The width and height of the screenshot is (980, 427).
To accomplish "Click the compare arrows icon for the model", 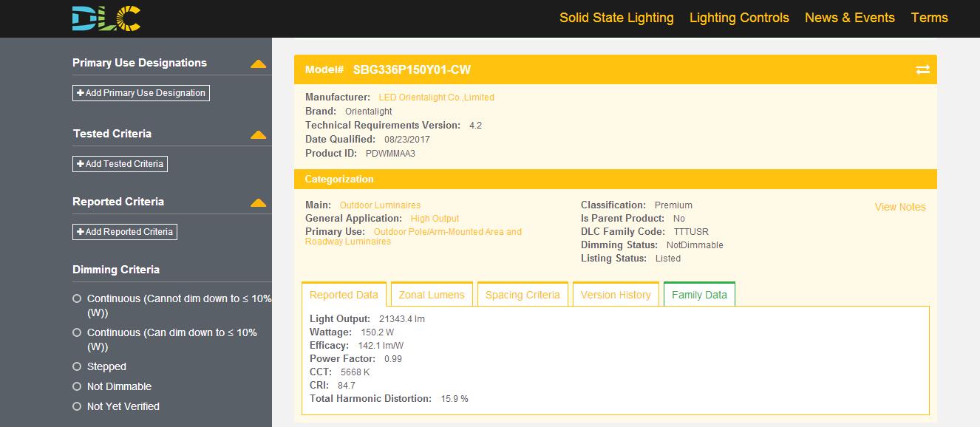I will click(x=922, y=69).
